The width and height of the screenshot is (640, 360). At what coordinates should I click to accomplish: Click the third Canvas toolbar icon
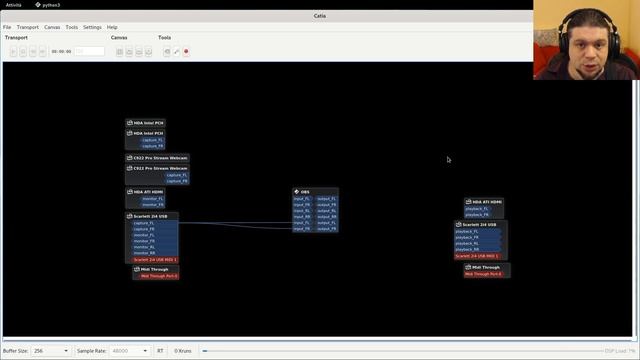[x=139, y=51]
